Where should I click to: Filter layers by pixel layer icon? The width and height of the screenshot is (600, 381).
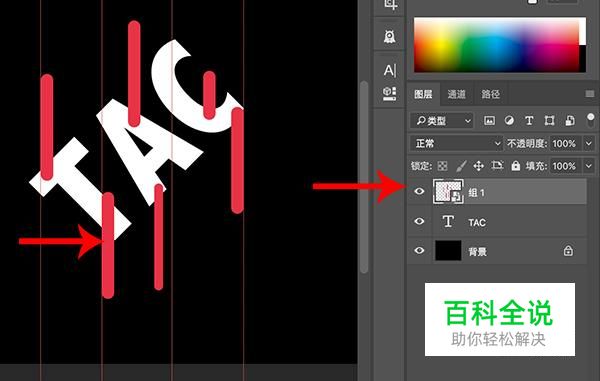pyautogui.click(x=489, y=121)
